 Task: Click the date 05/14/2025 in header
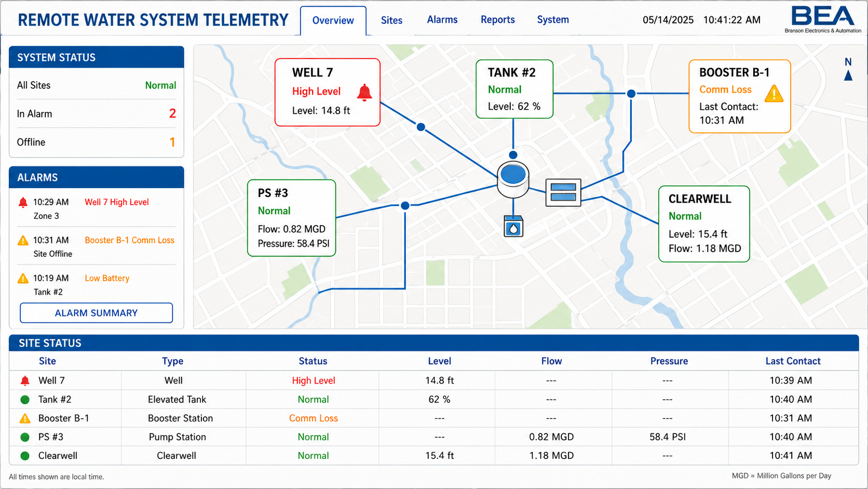click(668, 20)
